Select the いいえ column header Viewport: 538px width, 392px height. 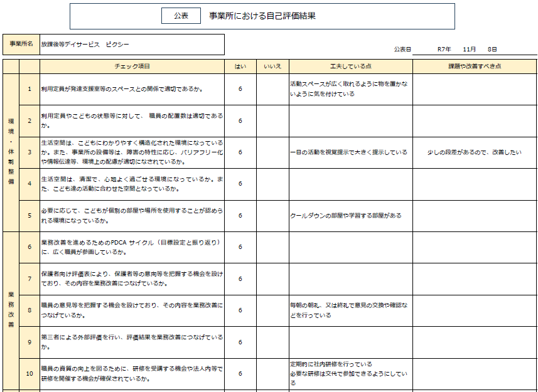[272, 66]
